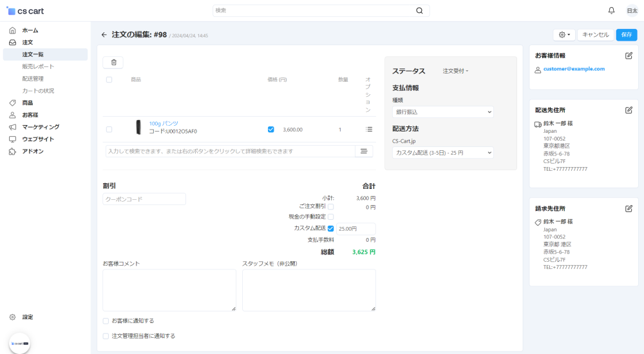Check 注文管理担当者に通知する
Viewport: 644px width, 354px height.
pyautogui.click(x=106, y=336)
